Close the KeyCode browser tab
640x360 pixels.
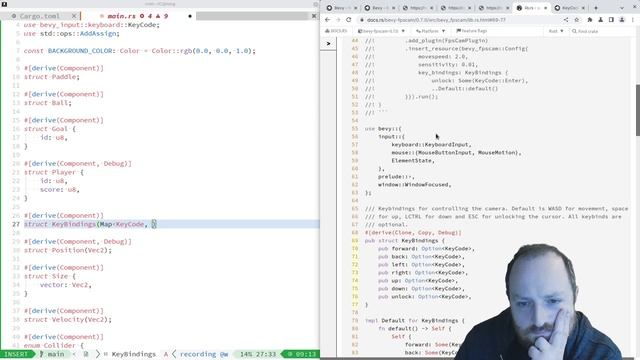point(583,8)
